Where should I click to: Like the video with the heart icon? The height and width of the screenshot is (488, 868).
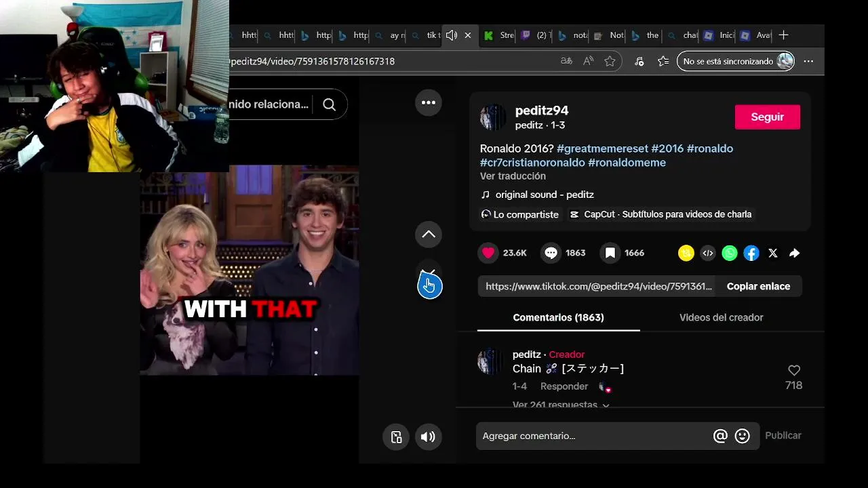point(488,253)
